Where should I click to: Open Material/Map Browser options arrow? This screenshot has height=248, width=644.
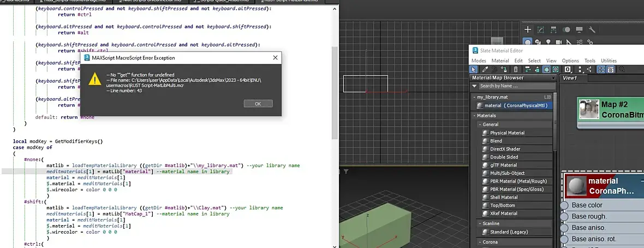click(x=474, y=86)
